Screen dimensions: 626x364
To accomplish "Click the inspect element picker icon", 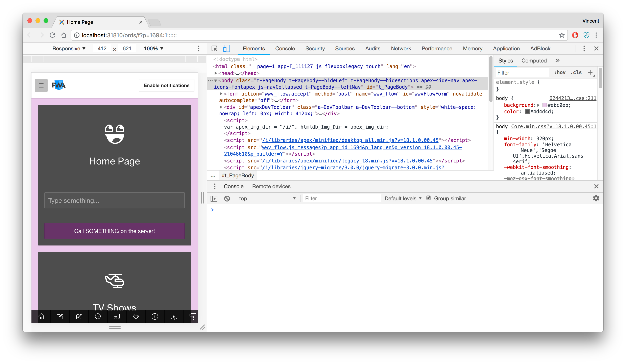I will [x=214, y=49].
